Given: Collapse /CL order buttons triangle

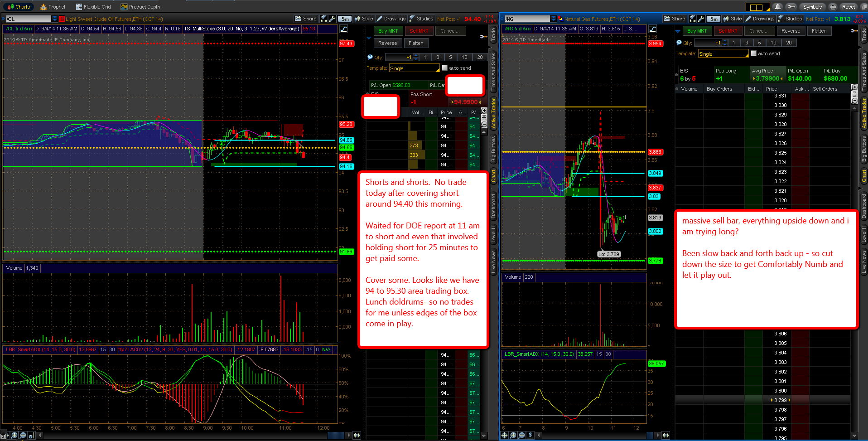Looking at the screenshot, I should point(369,38).
